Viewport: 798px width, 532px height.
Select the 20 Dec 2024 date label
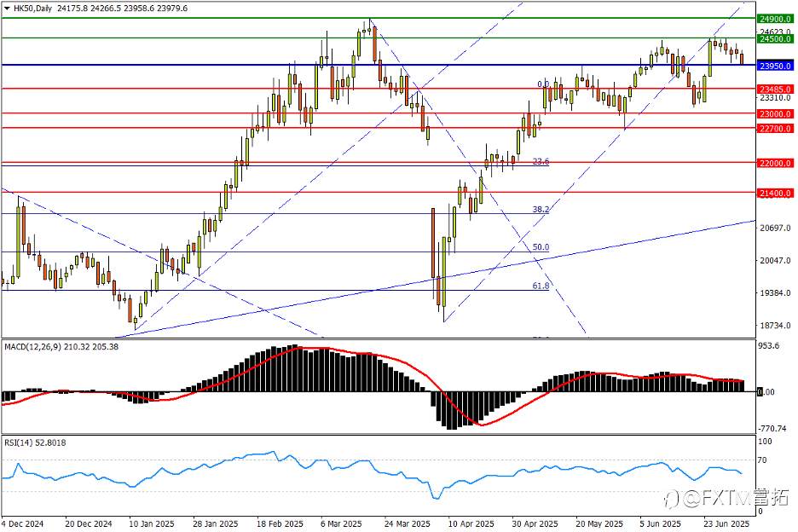point(89,523)
